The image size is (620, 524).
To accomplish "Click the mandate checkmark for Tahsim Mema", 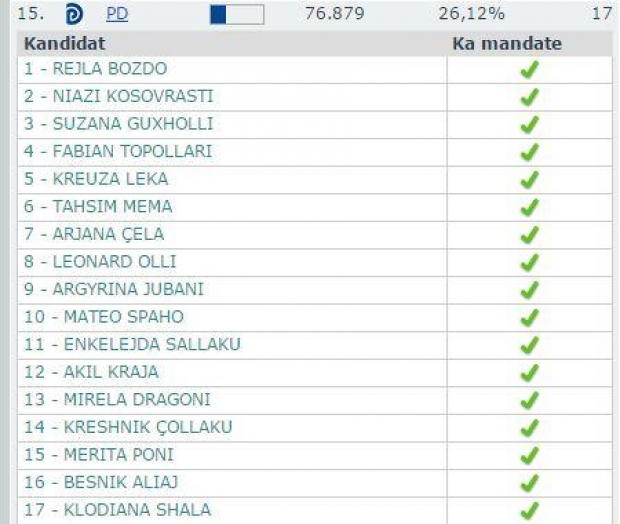I will pyautogui.click(x=529, y=207).
